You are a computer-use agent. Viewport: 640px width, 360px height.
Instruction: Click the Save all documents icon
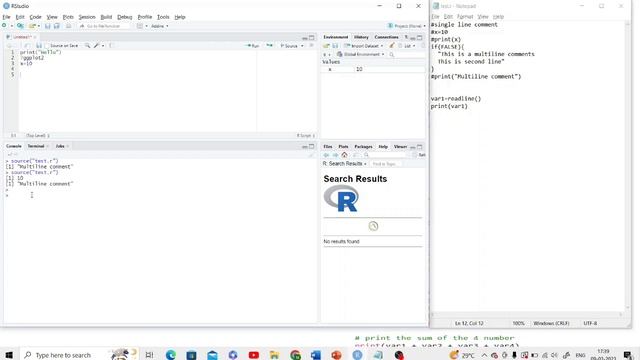[x=57, y=26]
